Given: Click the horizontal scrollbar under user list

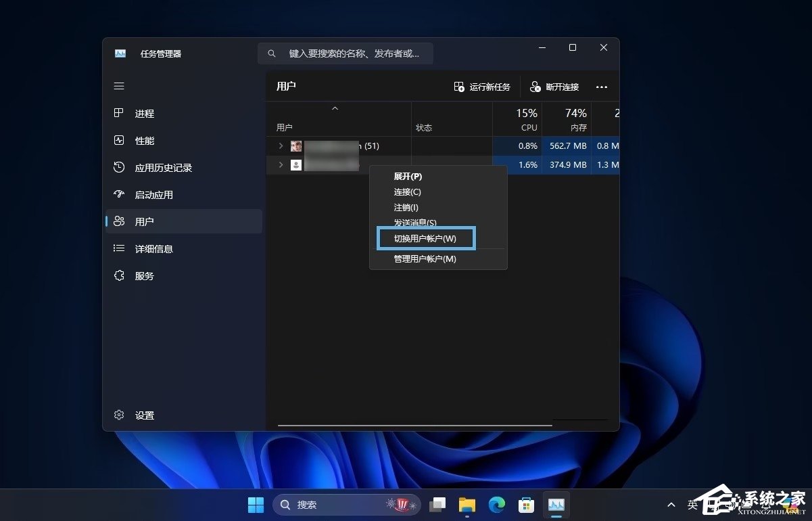Looking at the screenshot, I should coord(414,426).
